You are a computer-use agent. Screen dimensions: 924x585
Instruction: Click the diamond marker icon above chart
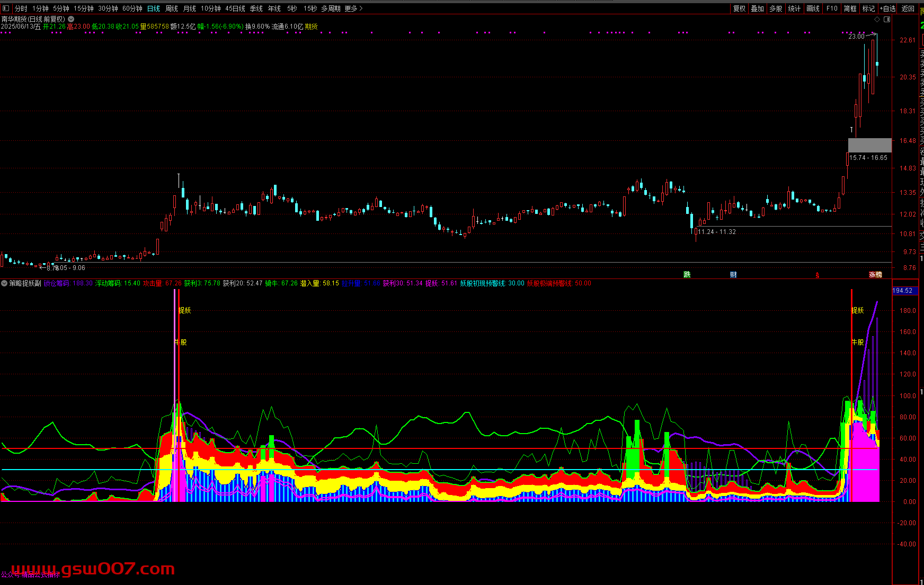point(877,19)
